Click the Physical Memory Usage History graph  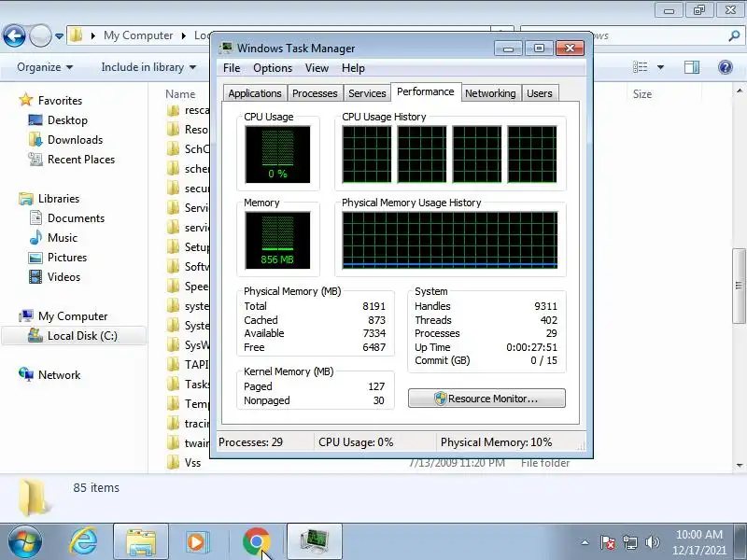tap(450, 241)
